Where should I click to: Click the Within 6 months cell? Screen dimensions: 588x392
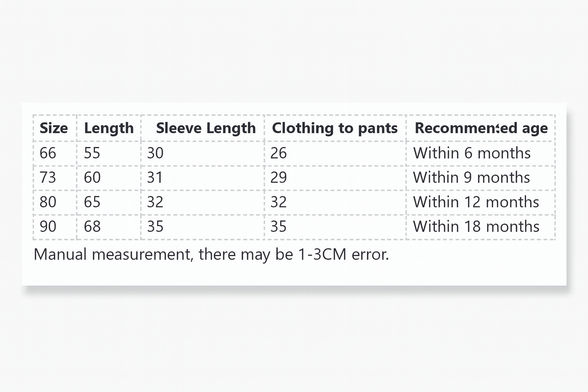click(472, 153)
